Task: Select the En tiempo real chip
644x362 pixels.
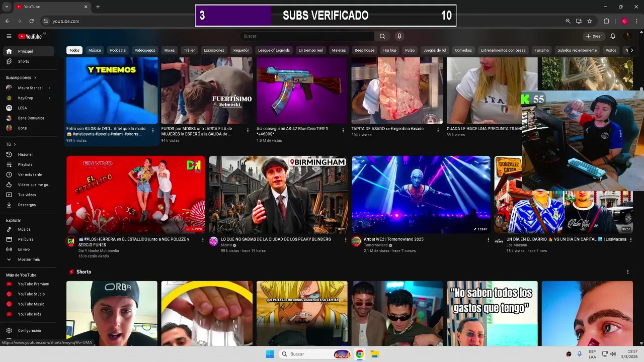Action: (x=310, y=50)
